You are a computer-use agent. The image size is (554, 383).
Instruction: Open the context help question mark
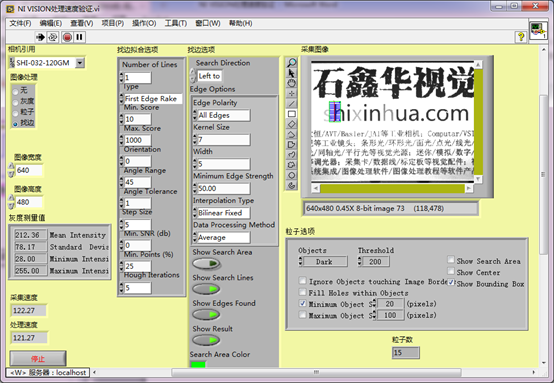click(520, 36)
